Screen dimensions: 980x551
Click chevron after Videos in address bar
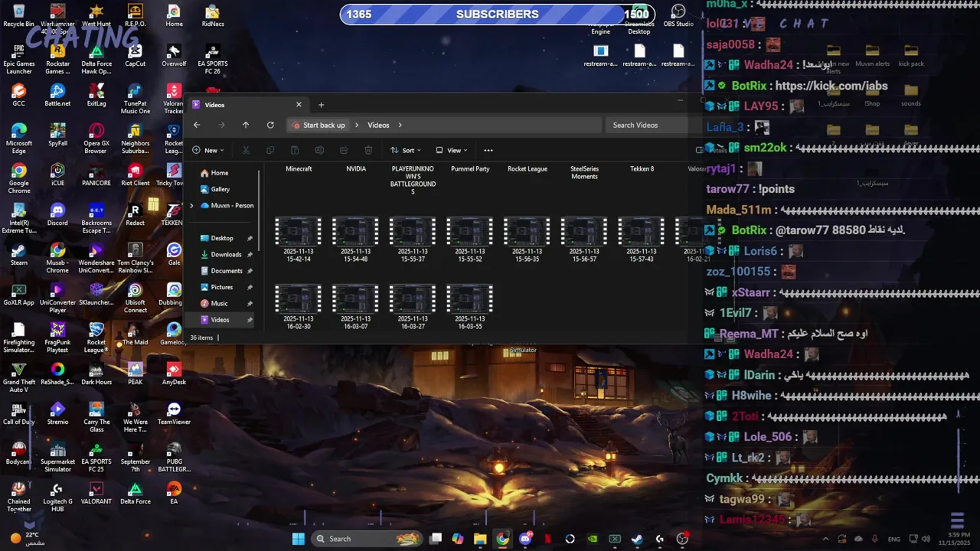pos(400,125)
